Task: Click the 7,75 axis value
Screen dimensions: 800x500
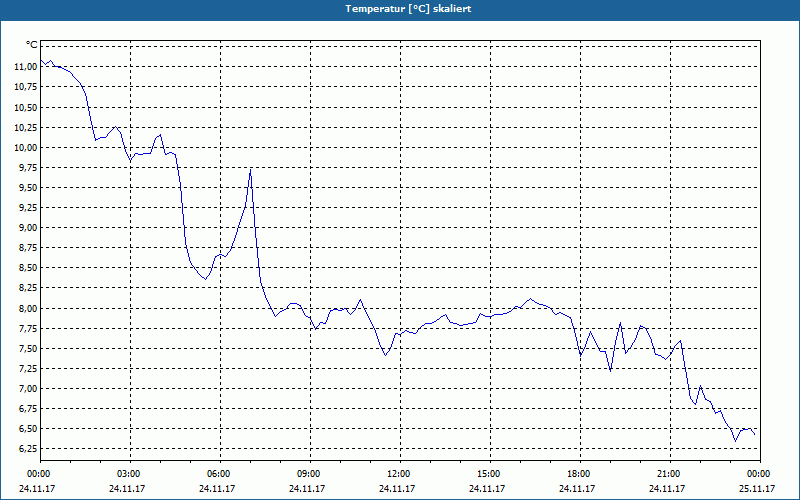Action: [28, 329]
